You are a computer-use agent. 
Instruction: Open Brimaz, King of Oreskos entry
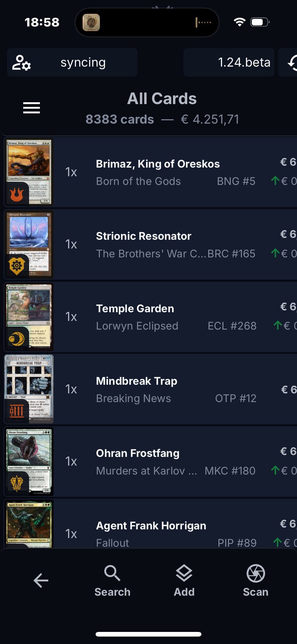150,172
